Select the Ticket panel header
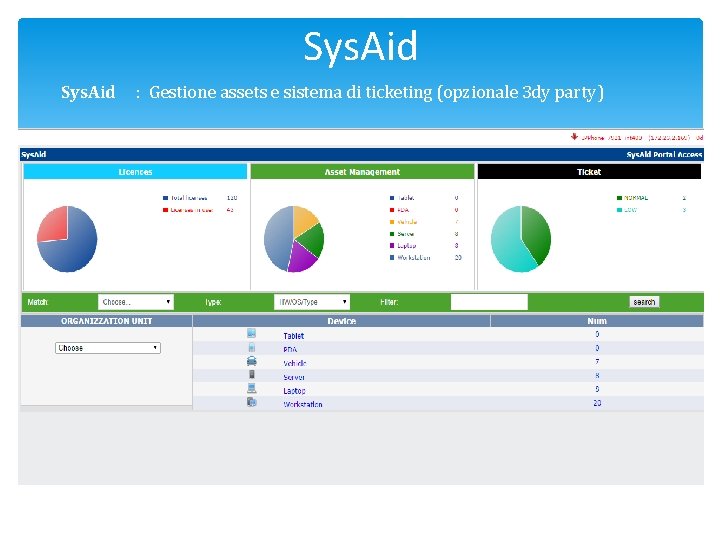 (x=589, y=172)
